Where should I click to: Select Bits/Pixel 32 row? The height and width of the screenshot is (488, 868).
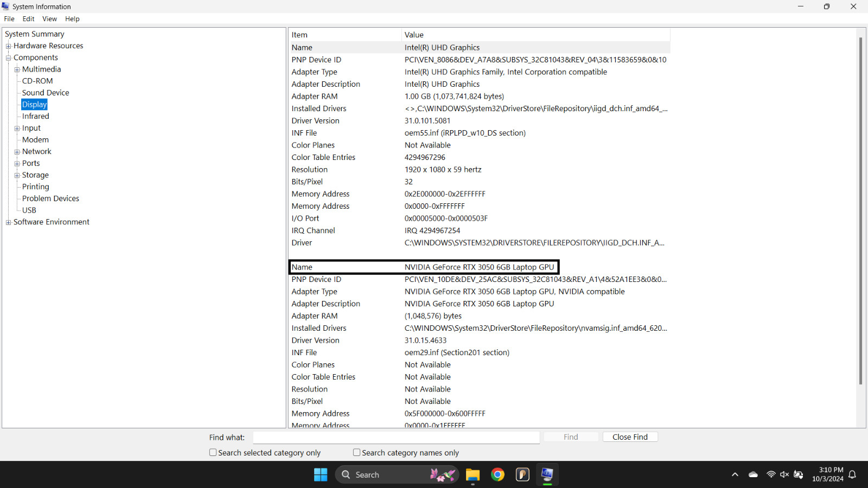pos(480,182)
